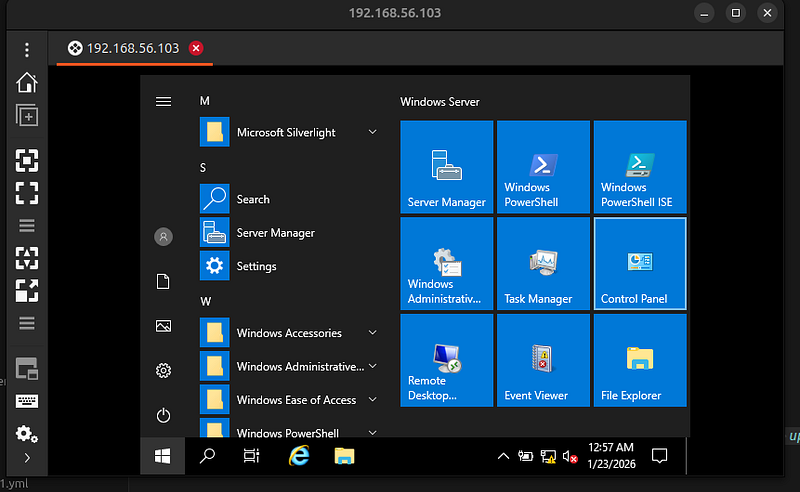Open the Action Center notification icon

coord(660,456)
